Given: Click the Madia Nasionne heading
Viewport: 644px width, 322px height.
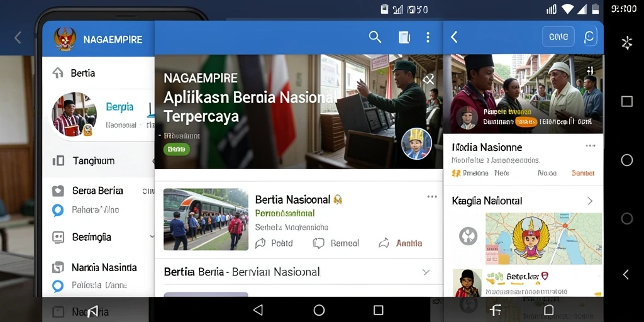Looking at the screenshot, I should [x=487, y=147].
